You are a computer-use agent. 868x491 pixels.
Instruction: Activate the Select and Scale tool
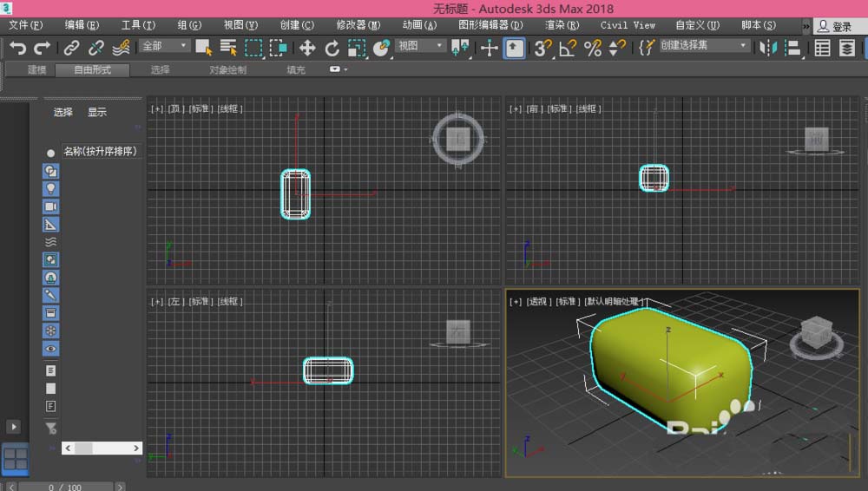[x=357, y=49]
